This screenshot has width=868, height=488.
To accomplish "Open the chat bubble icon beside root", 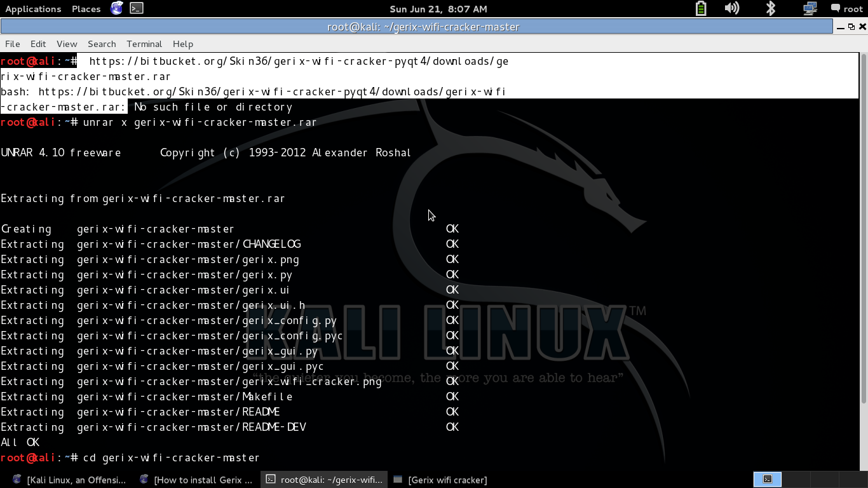I will click(x=835, y=8).
